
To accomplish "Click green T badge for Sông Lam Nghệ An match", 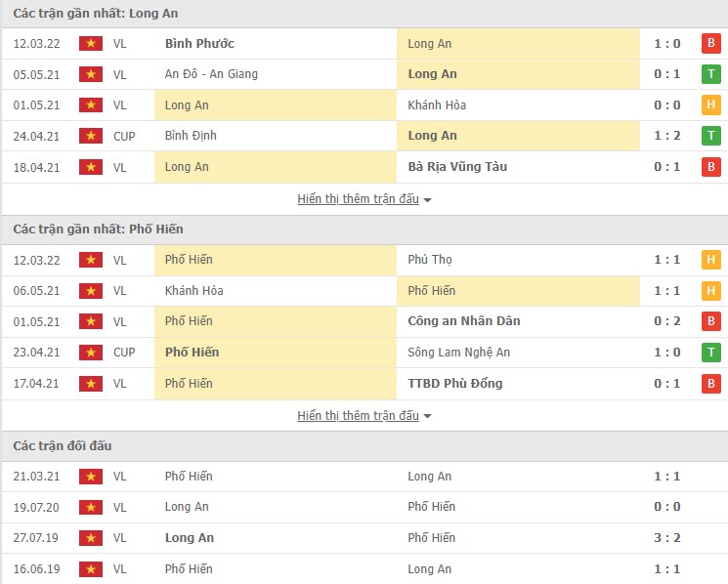I will (710, 353).
